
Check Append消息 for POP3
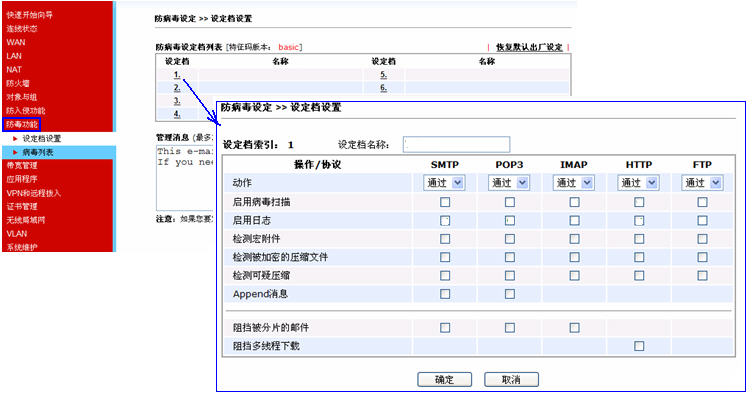point(510,294)
